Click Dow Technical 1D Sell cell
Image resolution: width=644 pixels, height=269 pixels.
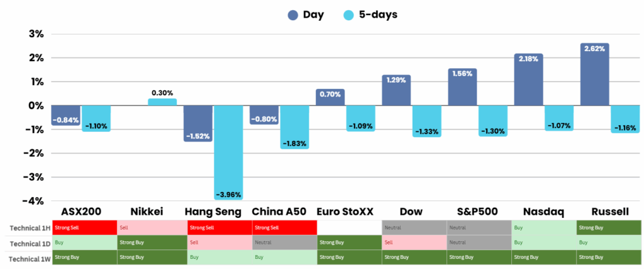pyautogui.click(x=414, y=242)
